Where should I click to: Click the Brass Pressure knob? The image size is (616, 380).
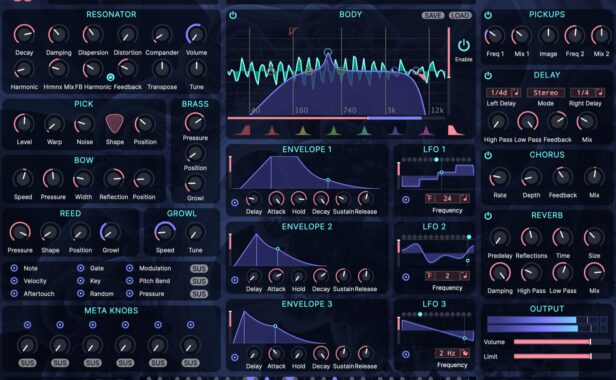[195, 122]
